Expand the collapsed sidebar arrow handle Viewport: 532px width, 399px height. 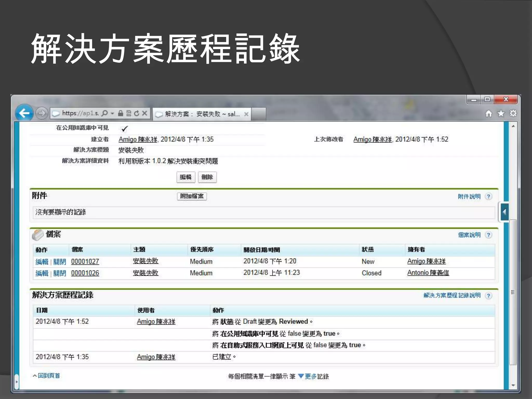[x=504, y=212]
